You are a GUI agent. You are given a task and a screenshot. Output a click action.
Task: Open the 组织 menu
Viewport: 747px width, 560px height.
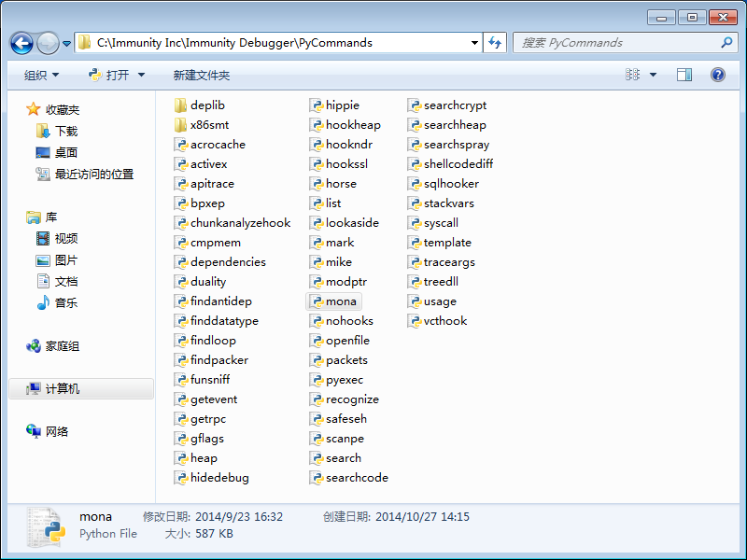point(41,76)
